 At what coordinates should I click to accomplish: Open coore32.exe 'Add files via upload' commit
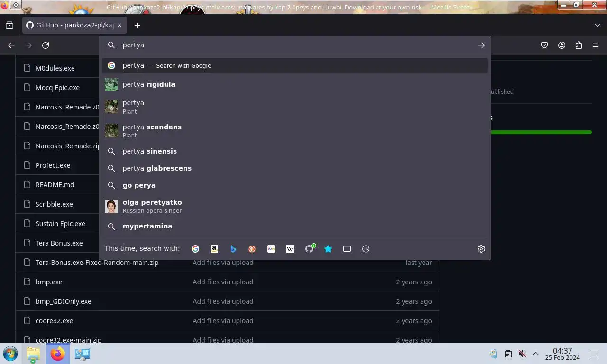pos(223,320)
